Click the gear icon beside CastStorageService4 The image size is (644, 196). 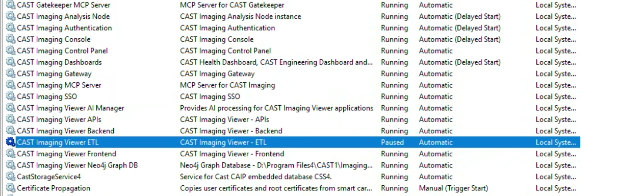[x=10, y=177]
